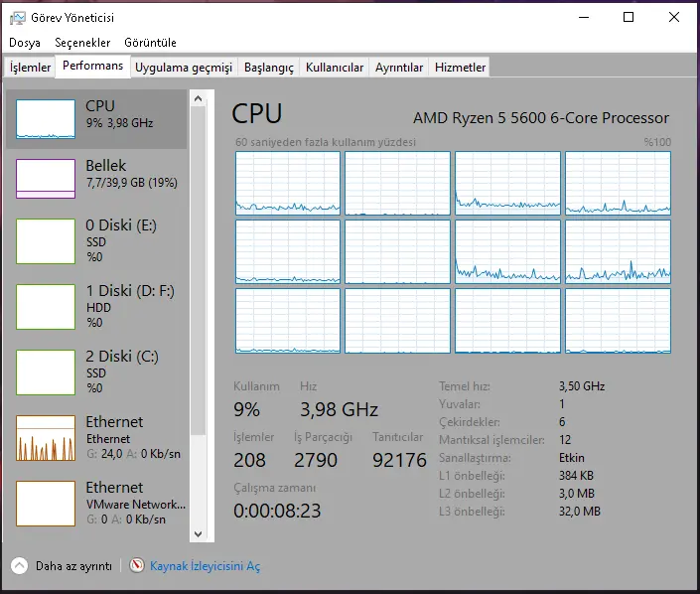The image size is (700, 594).
Task: Click the 3,98 GHz speed value
Action: [x=339, y=409]
